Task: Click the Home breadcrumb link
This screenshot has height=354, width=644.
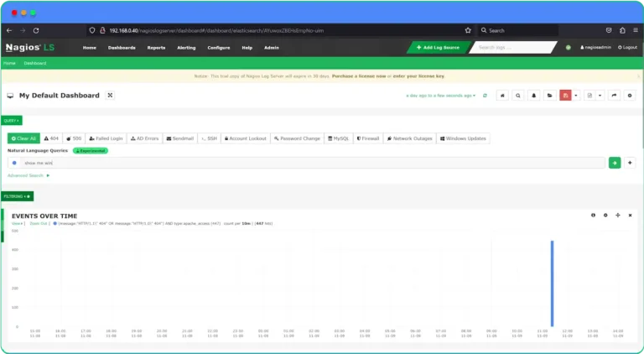Action: tap(9, 63)
